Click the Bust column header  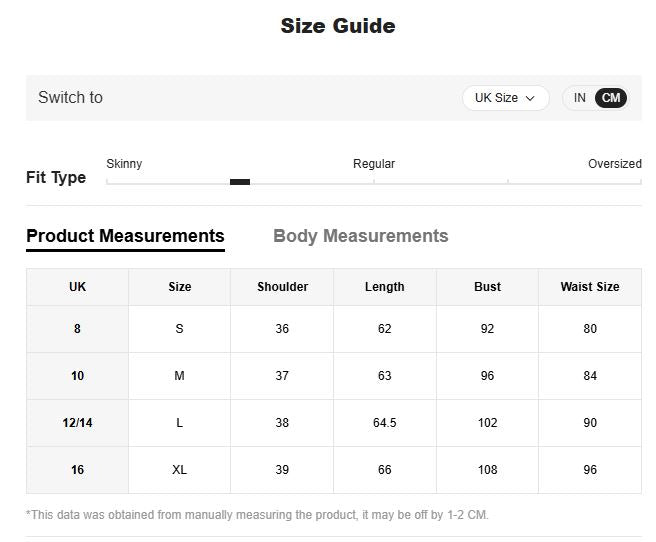pos(487,287)
